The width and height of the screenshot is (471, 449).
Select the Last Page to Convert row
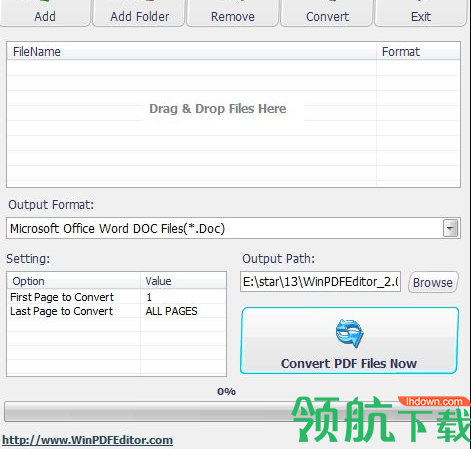coord(116,311)
